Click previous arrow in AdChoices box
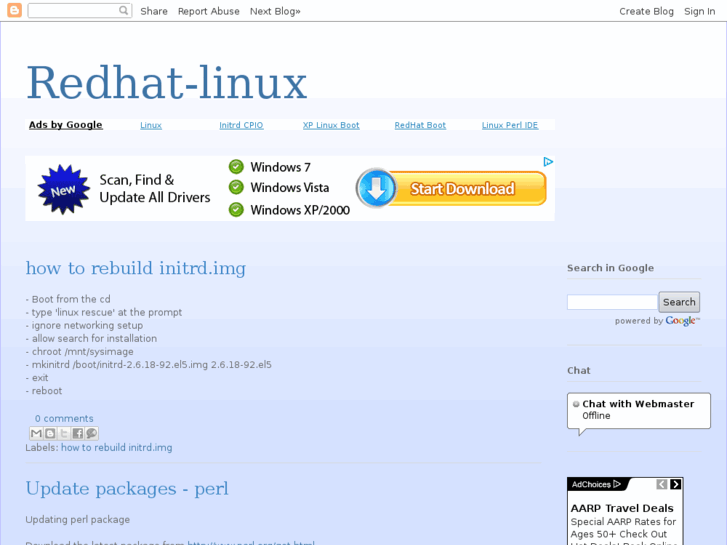The width and height of the screenshot is (727, 545). 662,484
